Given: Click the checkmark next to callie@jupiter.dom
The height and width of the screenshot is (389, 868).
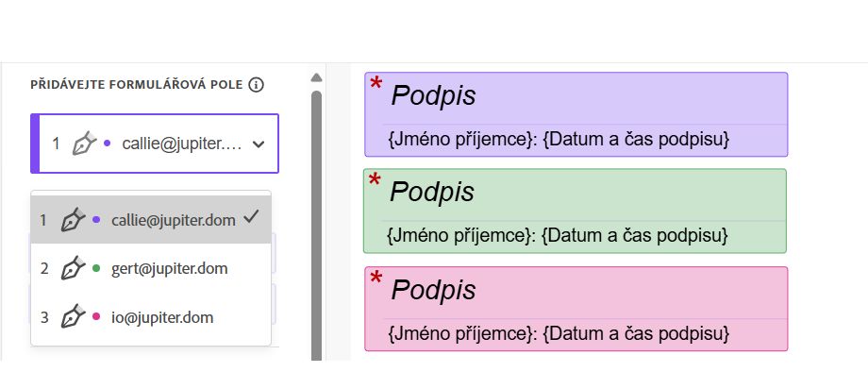Looking at the screenshot, I should tap(251, 218).
